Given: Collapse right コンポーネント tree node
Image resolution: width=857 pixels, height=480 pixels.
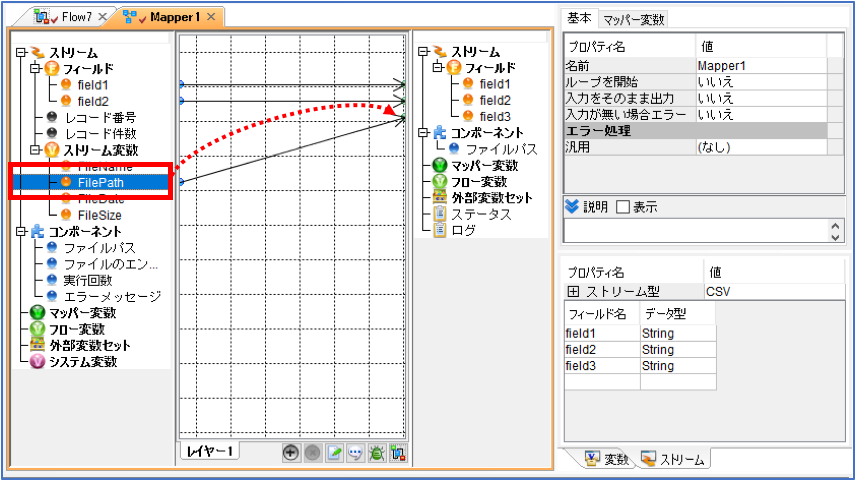Looking at the screenshot, I should [x=423, y=132].
